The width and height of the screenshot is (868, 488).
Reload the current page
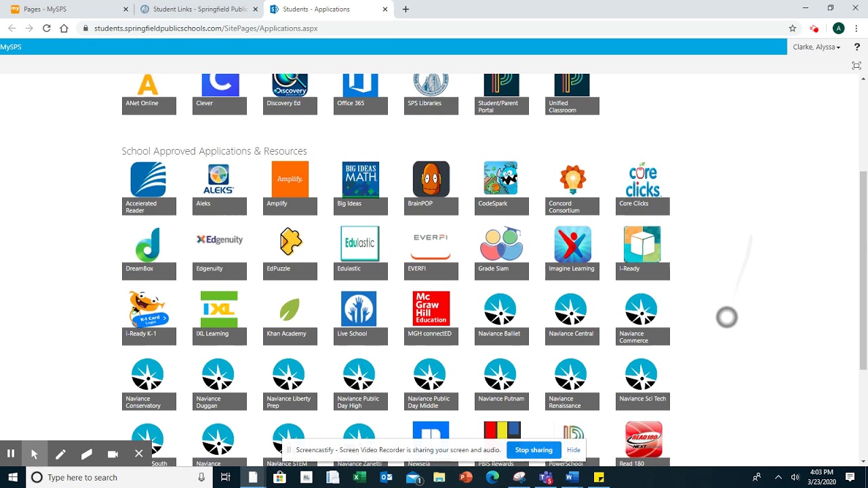[46, 28]
